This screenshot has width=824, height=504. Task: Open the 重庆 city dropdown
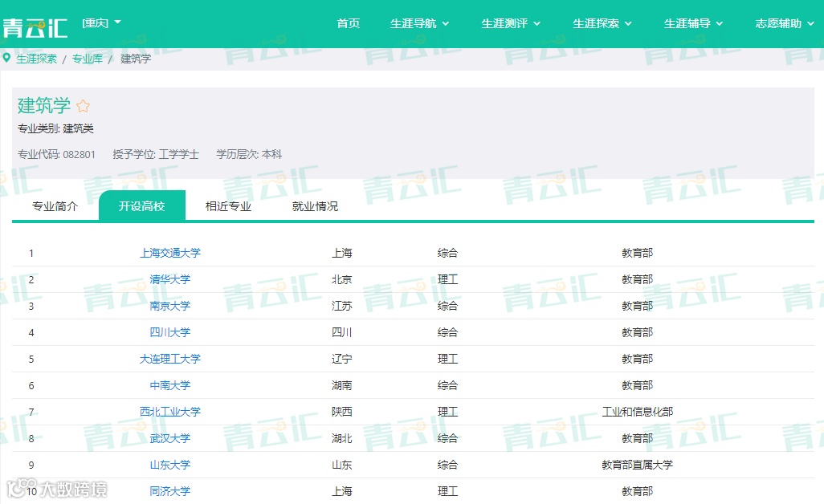pos(101,22)
